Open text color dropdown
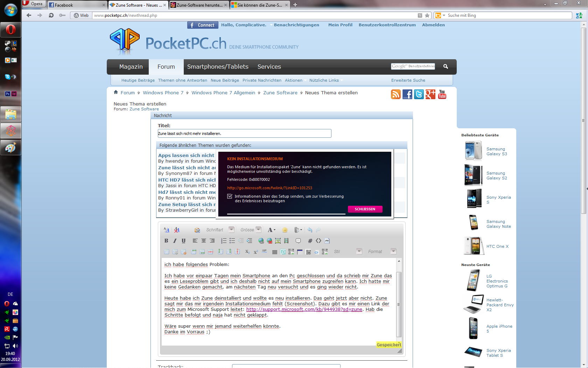Viewport: 588px width, 368px height. tap(272, 230)
